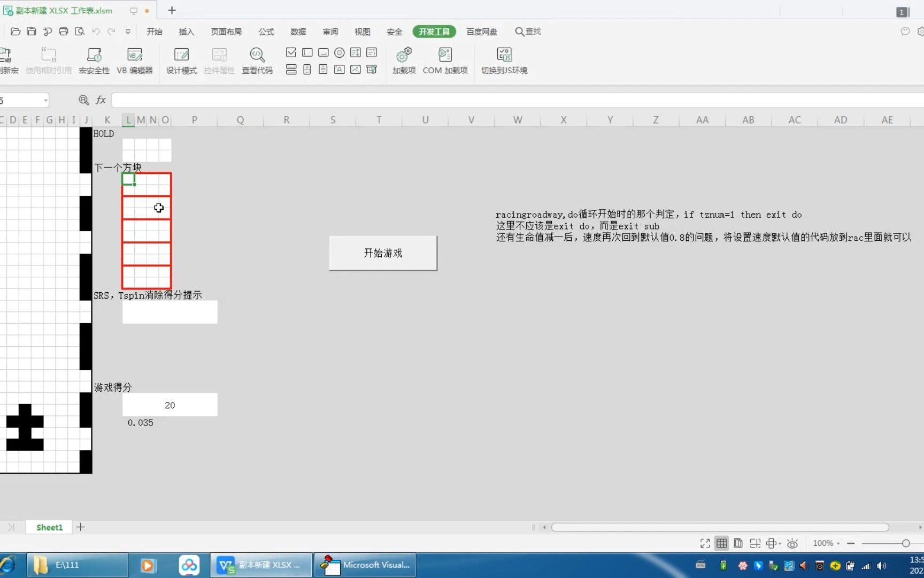The height and width of the screenshot is (578, 924).
Task: Open the 加载项 add-ins dialog
Action: pyautogui.click(x=404, y=60)
